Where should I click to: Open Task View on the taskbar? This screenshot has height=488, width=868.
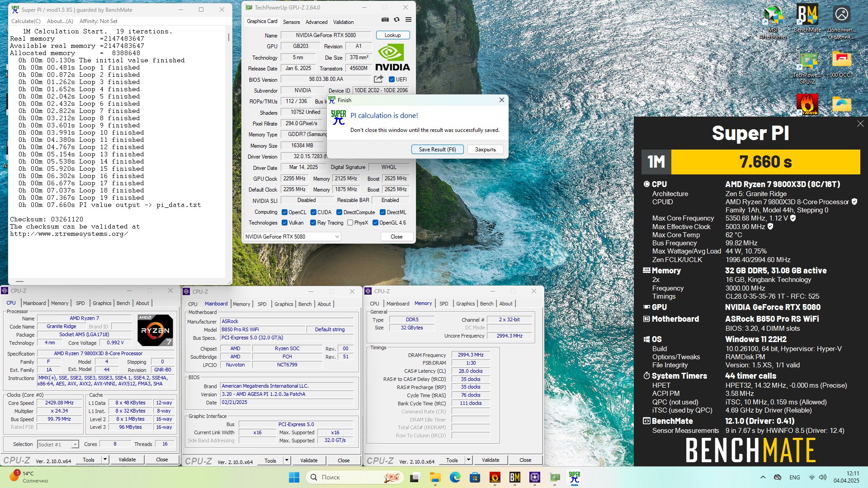tap(415, 477)
